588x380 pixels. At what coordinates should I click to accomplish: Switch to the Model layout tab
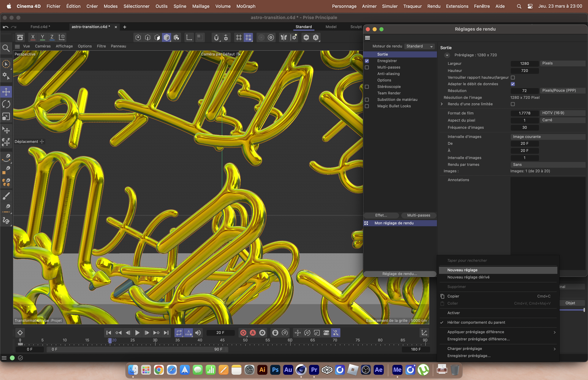click(x=331, y=27)
